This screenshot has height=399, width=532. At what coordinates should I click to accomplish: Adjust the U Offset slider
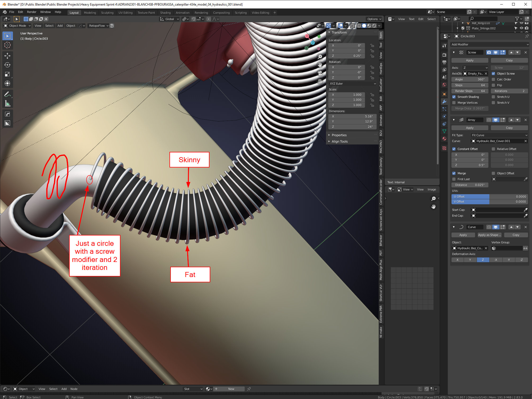pos(490,197)
